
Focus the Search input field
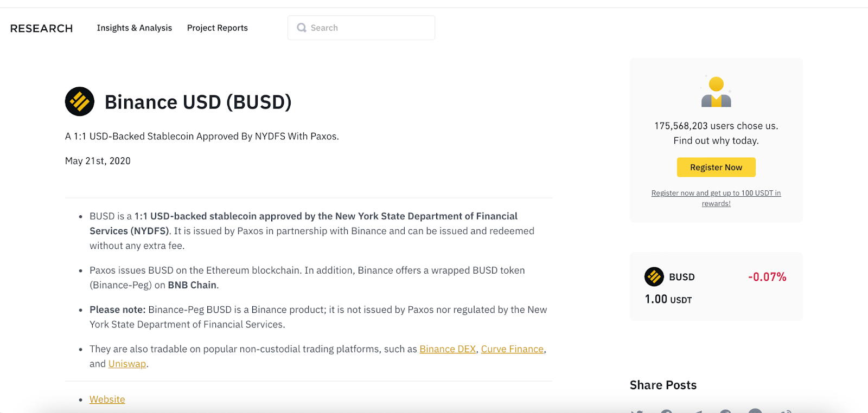pyautogui.click(x=361, y=28)
